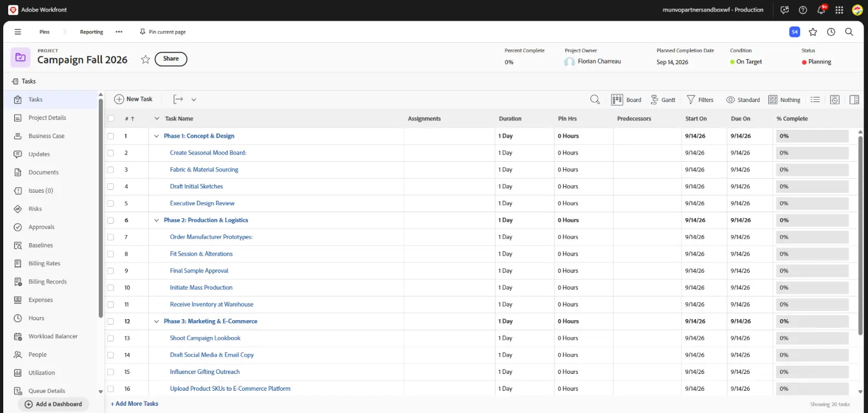Collapse Phase 3: Marketing & E-Commerce
Image resolution: width=868 pixels, height=413 pixels.
click(x=156, y=321)
